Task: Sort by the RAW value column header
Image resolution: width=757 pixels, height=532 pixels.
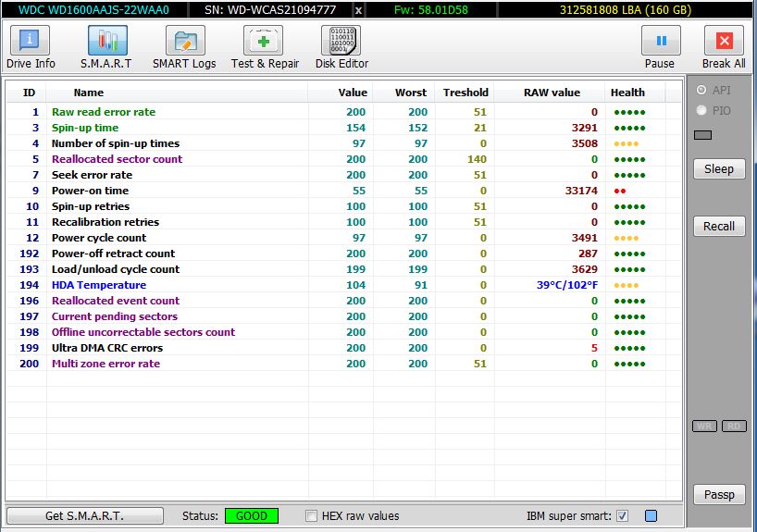Action: [552, 93]
